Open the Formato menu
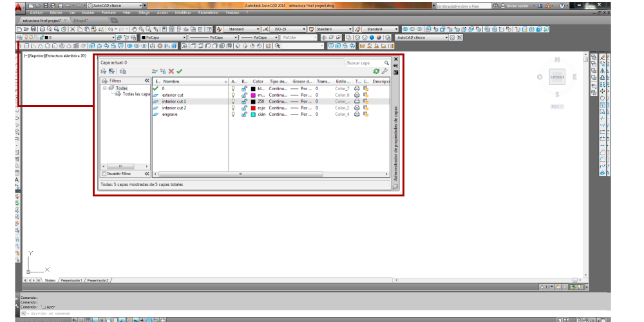 coord(108,13)
